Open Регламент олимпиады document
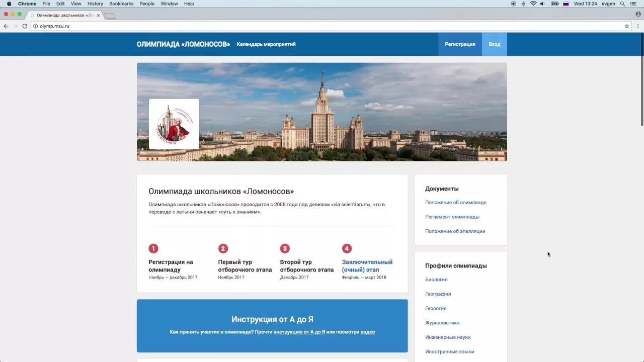 [452, 217]
